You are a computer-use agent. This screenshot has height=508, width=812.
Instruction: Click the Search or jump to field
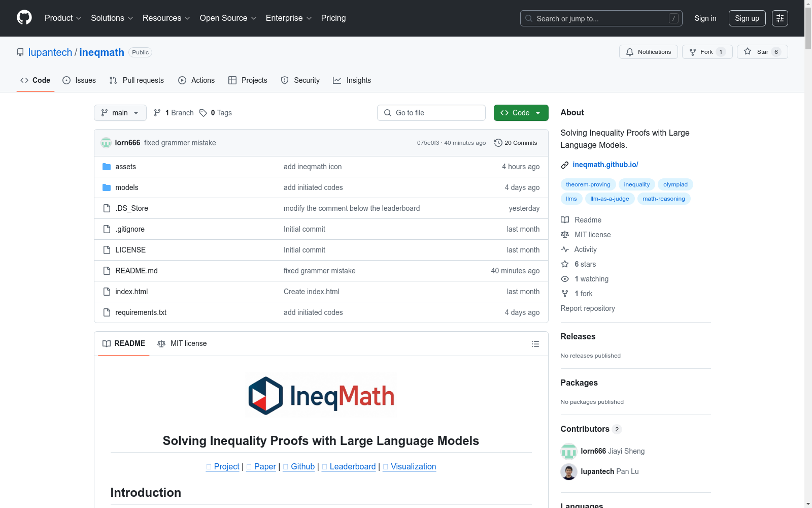pyautogui.click(x=601, y=18)
